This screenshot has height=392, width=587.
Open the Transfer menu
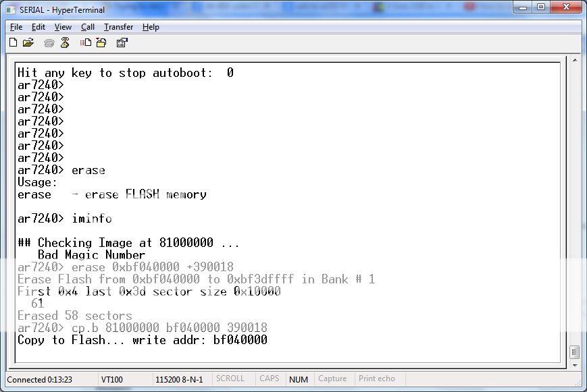point(118,27)
